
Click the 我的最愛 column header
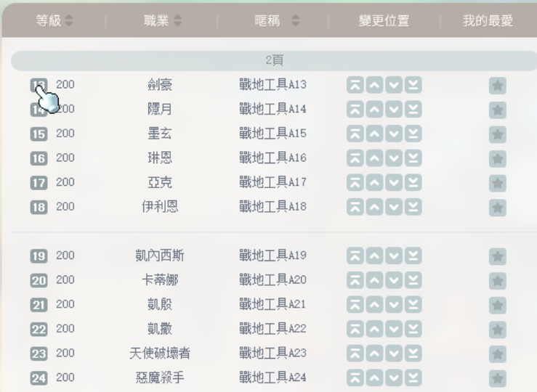click(x=488, y=21)
